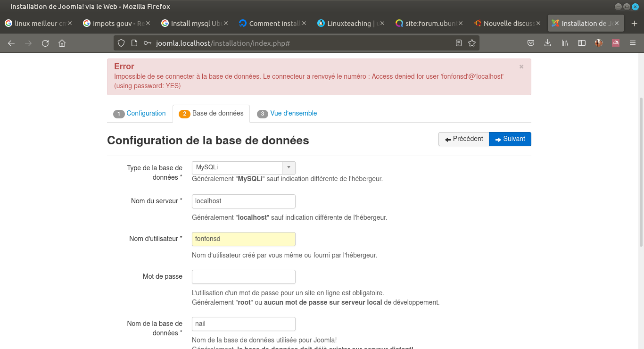Close the Linuxteaching tab
Screen dimensions: 644x349
[382, 23]
